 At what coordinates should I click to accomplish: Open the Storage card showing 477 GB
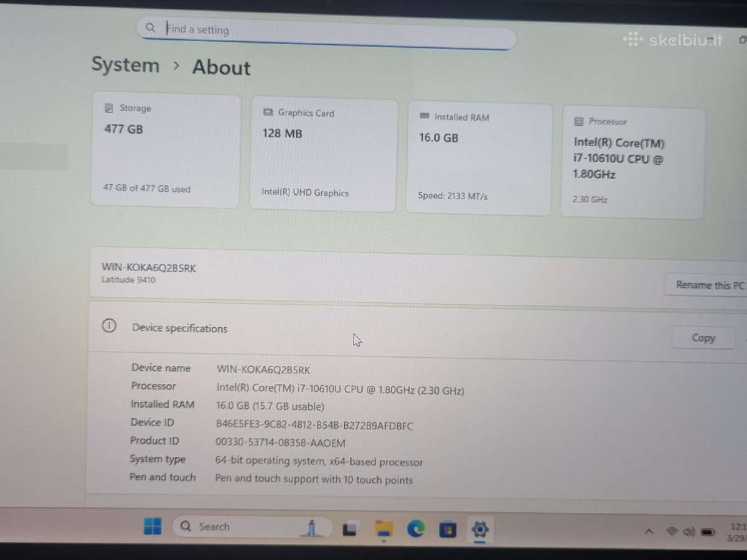point(166,151)
